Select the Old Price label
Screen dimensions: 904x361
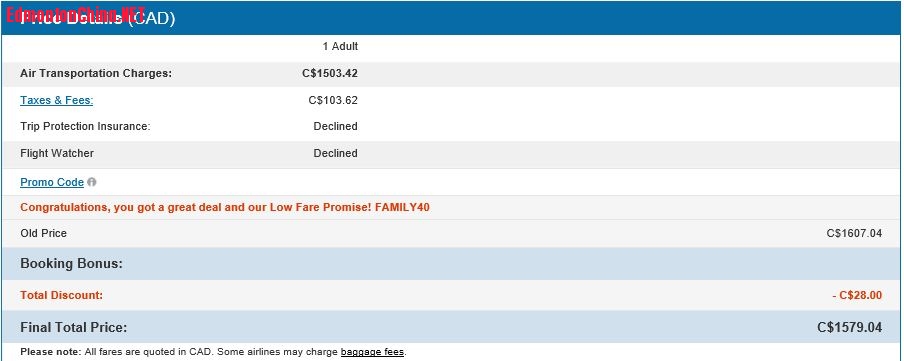tap(43, 234)
